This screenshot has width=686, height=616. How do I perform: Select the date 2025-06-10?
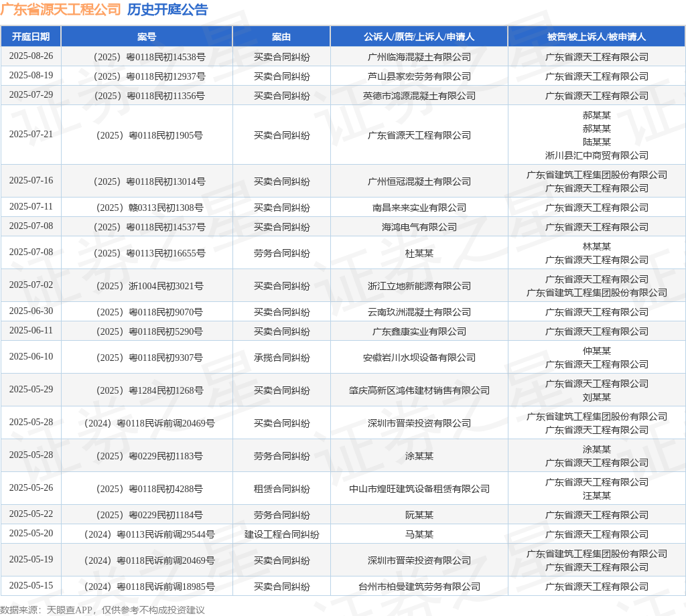pos(31,356)
